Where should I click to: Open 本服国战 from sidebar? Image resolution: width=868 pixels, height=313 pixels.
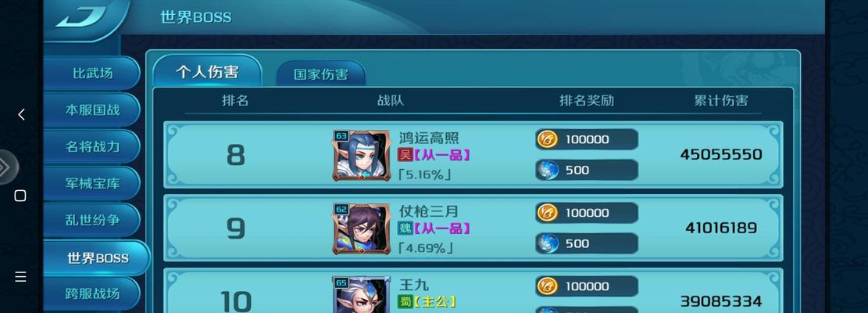tap(92, 110)
